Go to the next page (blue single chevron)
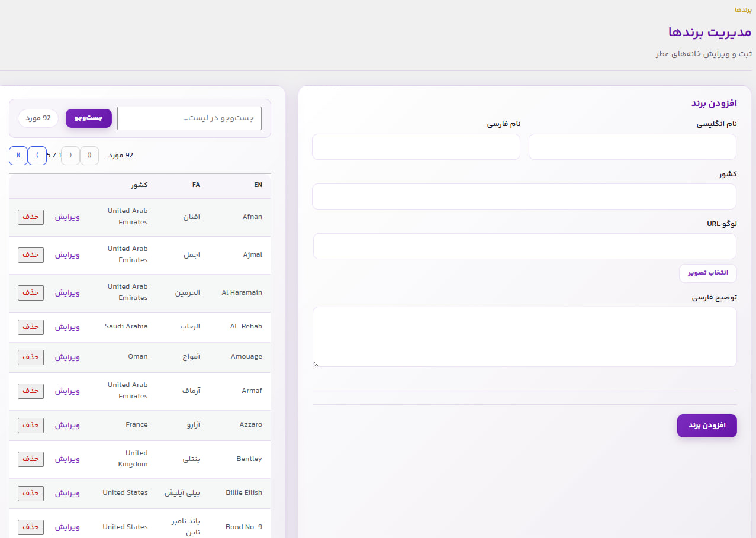 click(37, 156)
